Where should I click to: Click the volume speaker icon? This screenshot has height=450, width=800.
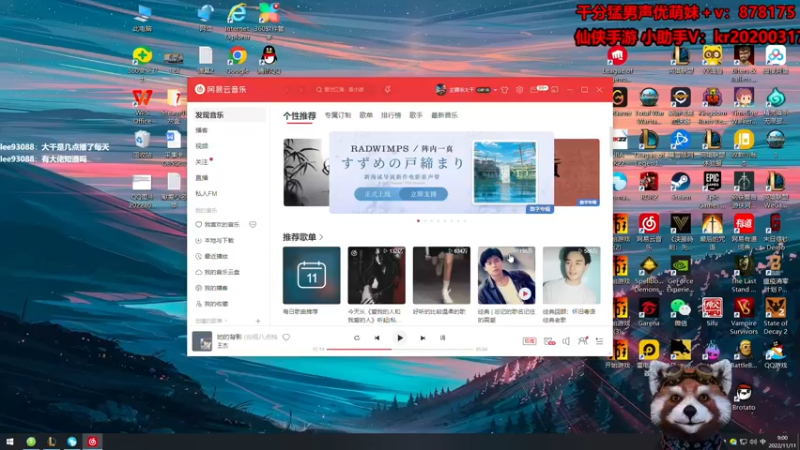point(566,341)
